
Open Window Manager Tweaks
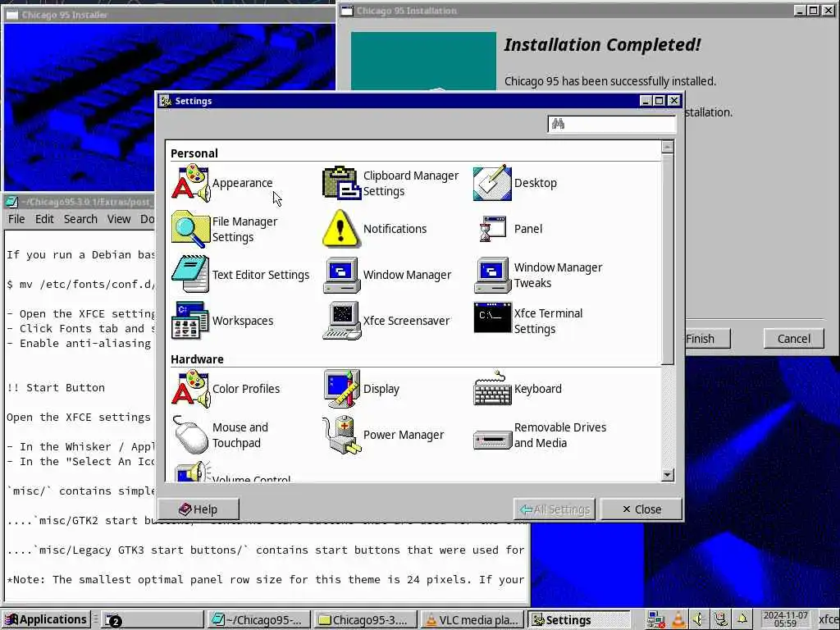[x=538, y=275]
